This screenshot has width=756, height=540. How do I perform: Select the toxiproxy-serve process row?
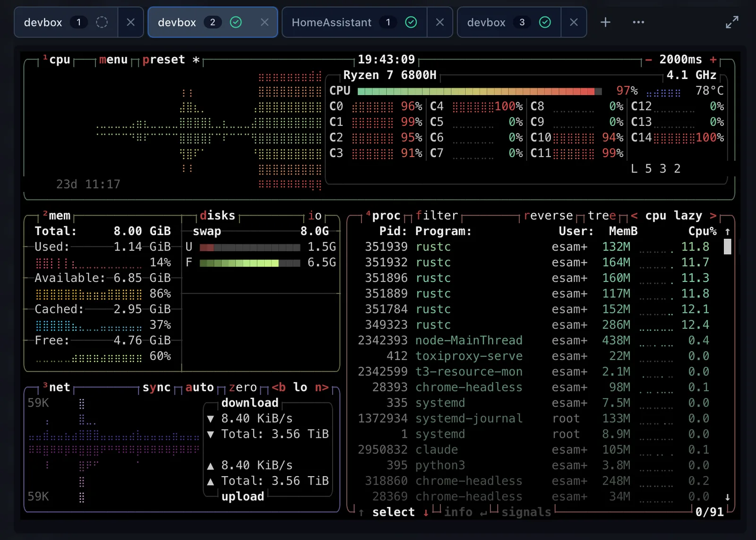point(534,356)
